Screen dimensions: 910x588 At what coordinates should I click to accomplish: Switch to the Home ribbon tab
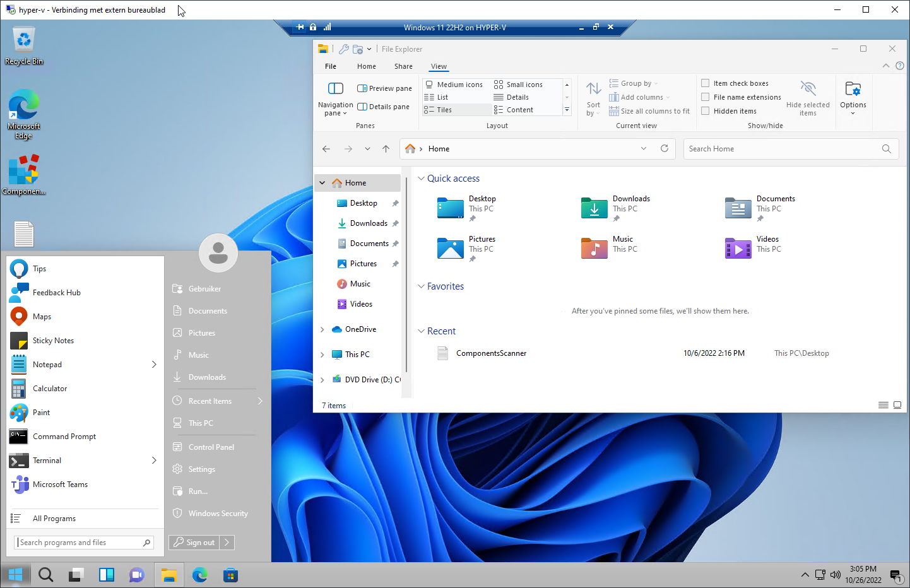pos(367,66)
